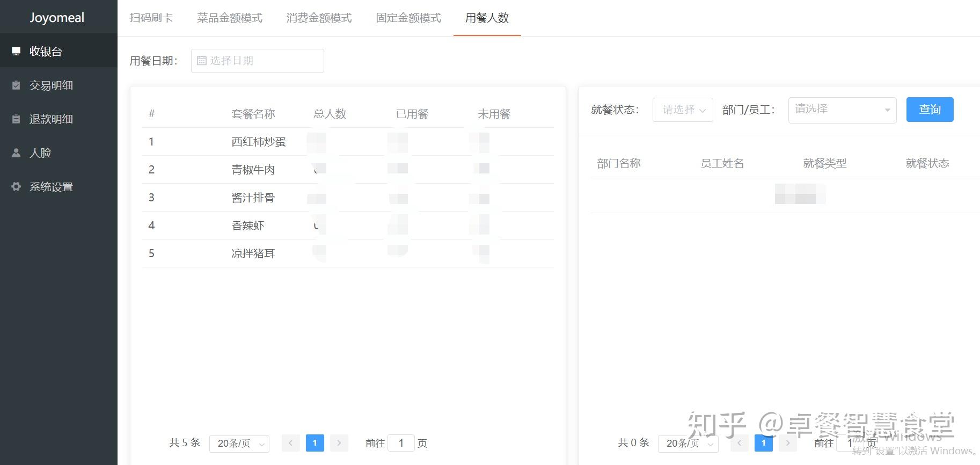Click the 套餐名称 column header
The height and width of the screenshot is (465, 980).
tap(253, 114)
